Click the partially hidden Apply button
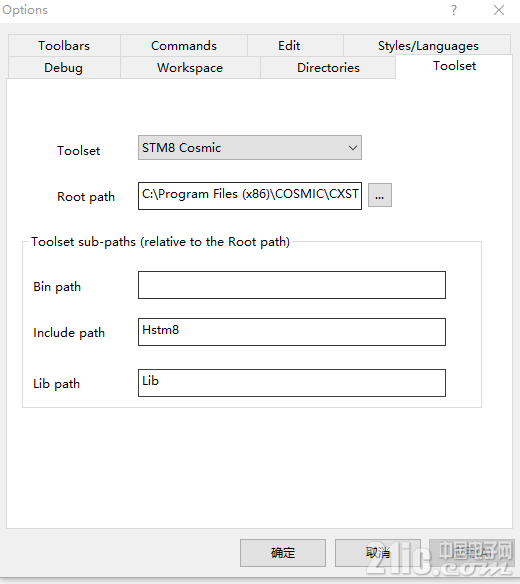 tap(471, 553)
